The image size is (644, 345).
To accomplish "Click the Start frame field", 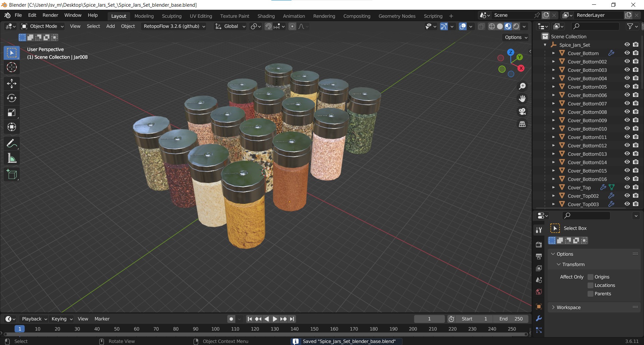I will point(474,319).
